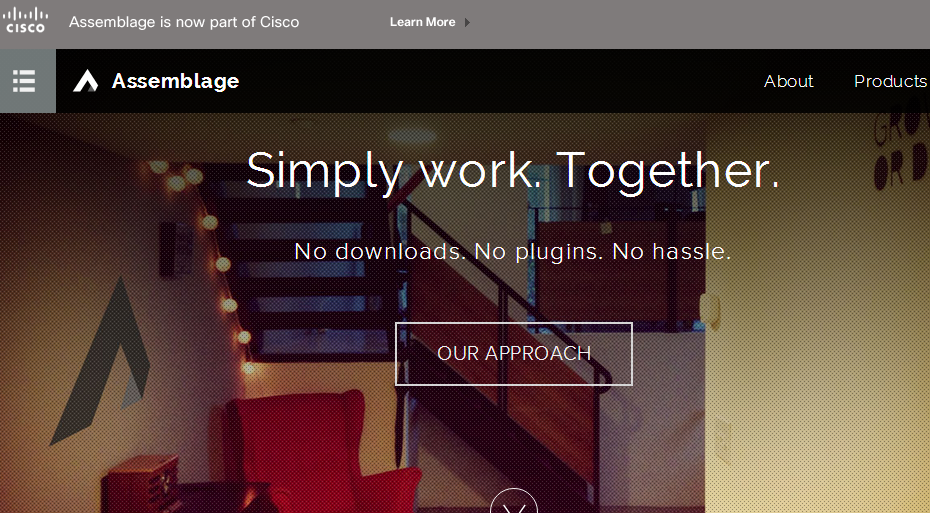Click the Assemblage wordmark in header

coord(176,81)
